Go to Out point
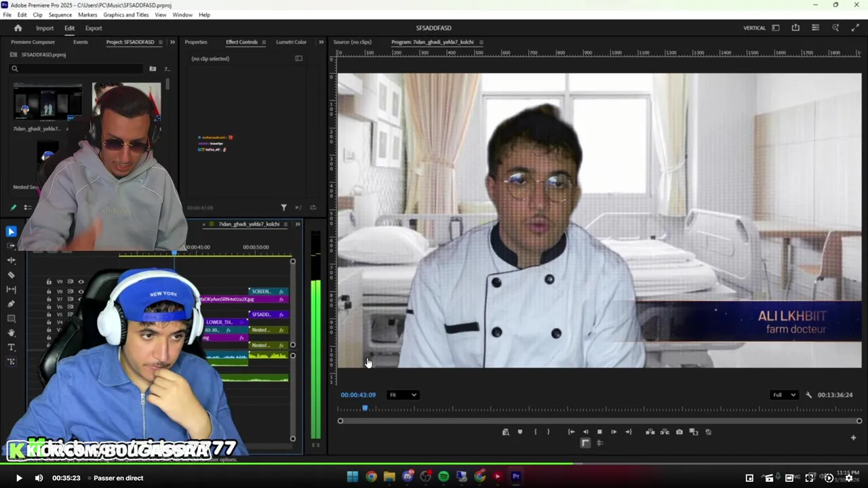 tap(629, 432)
